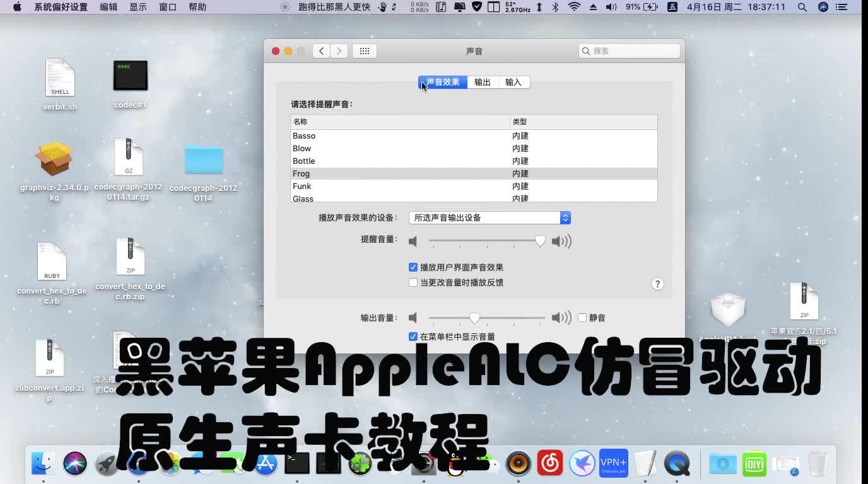Open Siri from the menu bar
The image size is (868, 484).
click(823, 7)
